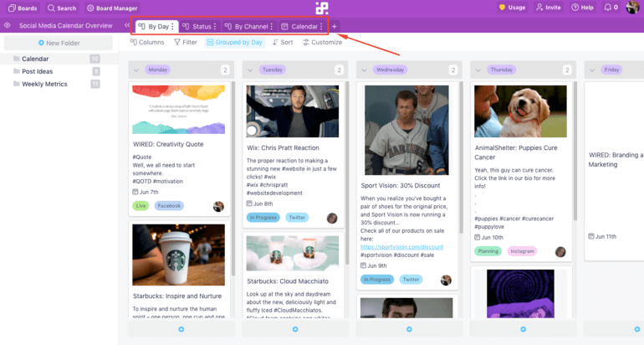Select the Thursday group label
Screen dimensions: 644x345
502,70
